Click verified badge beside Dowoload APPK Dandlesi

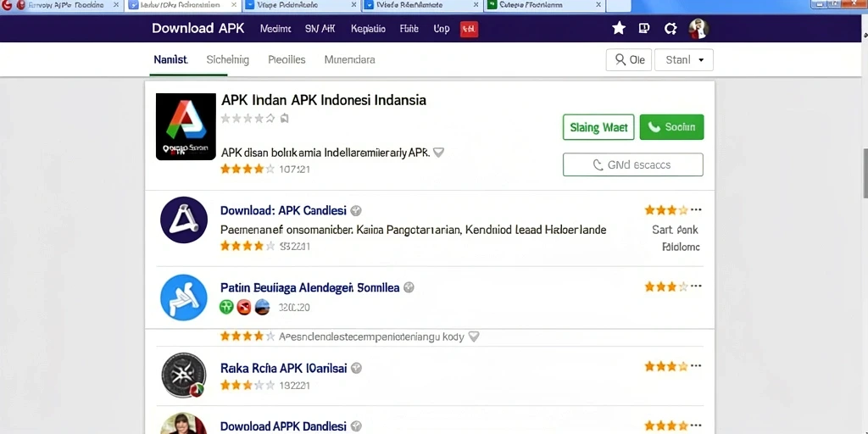(357, 426)
